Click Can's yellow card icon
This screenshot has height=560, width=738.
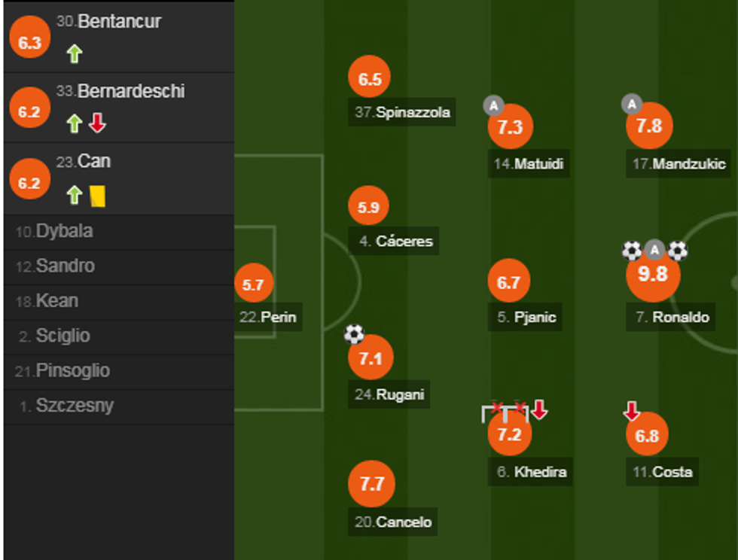pos(97,196)
